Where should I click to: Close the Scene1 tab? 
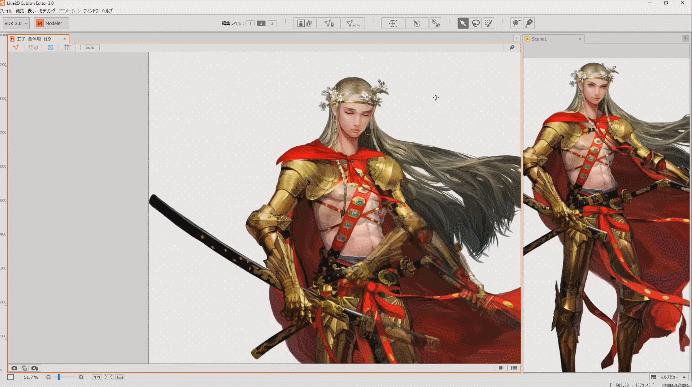(579, 39)
